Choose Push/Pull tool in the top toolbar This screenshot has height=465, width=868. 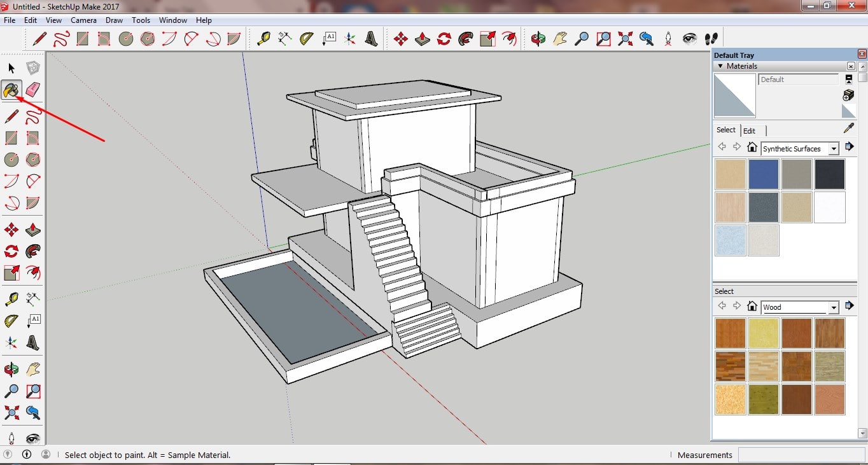[x=422, y=39]
